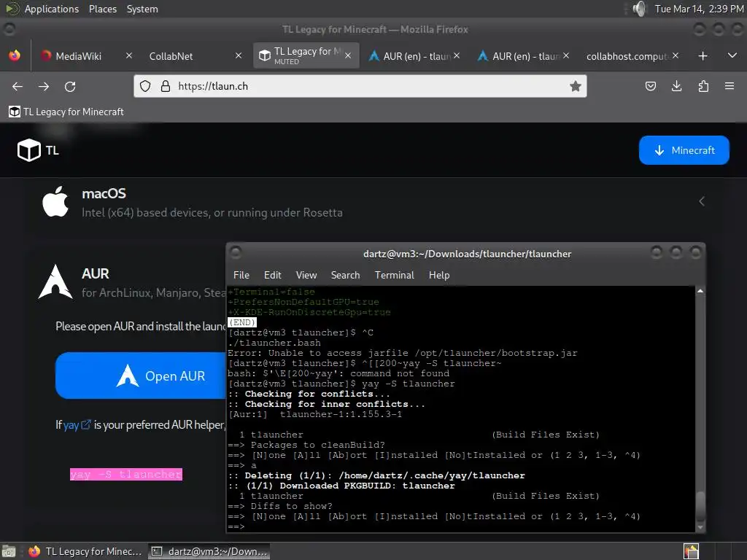Viewport: 747px width, 560px height.
Task: Click the macOS heading text
Action: (104, 194)
